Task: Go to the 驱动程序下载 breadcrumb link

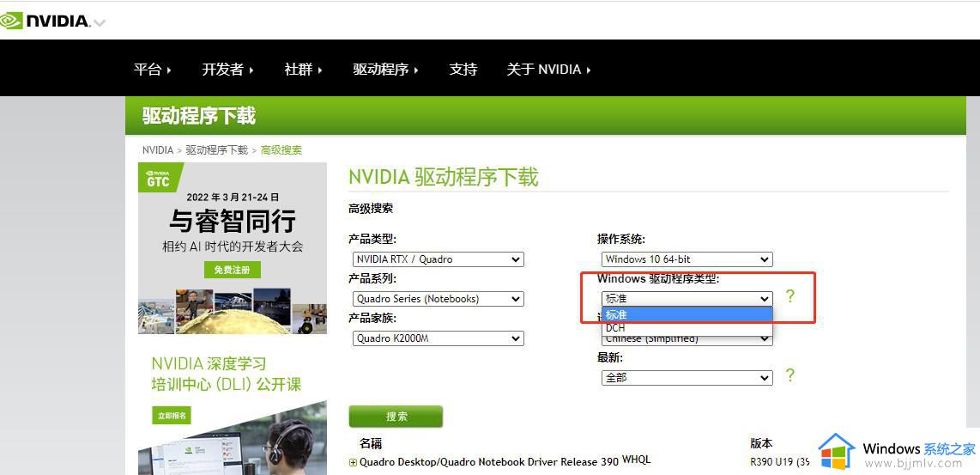Action: (217, 150)
